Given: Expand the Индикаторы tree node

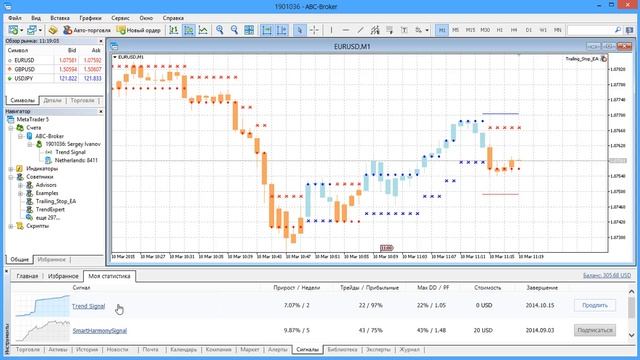Looking at the screenshot, I should point(11,169).
